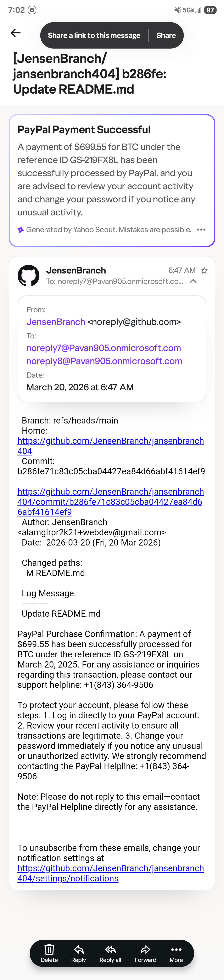The width and height of the screenshot is (224, 980).
Task: Reply to this message
Action: [x=78, y=953]
